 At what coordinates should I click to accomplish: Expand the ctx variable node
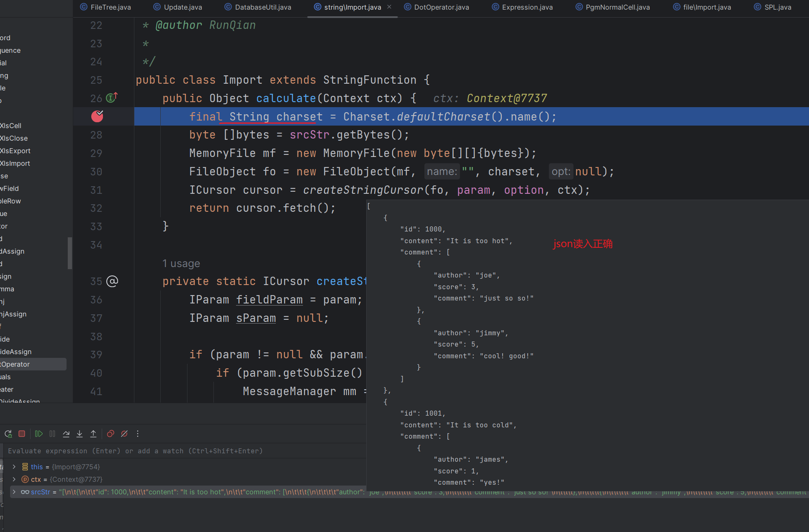pyautogui.click(x=14, y=479)
